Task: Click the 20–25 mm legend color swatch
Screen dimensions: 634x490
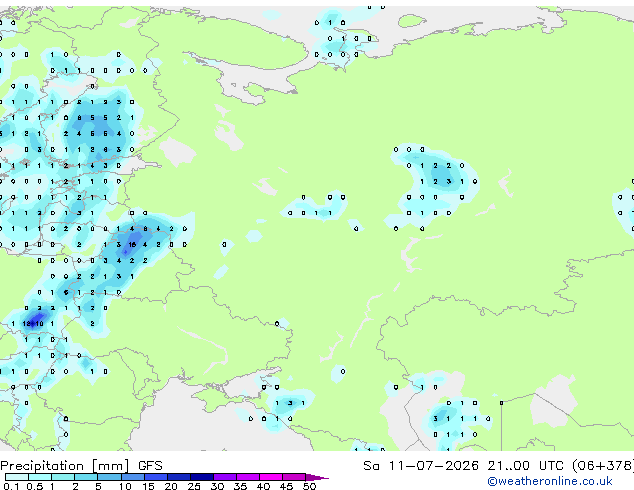Action: pyautogui.click(x=179, y=477)
